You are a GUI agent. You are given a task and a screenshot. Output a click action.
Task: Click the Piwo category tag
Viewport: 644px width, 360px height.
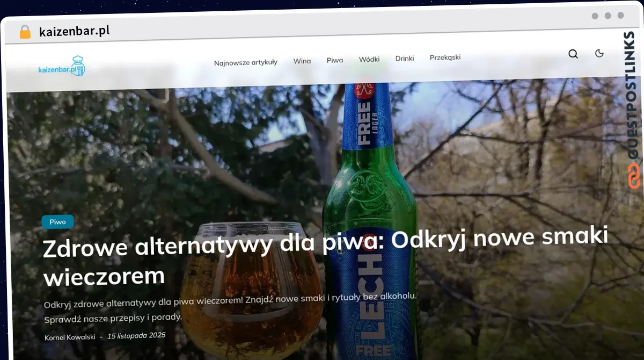pos(57,222)
